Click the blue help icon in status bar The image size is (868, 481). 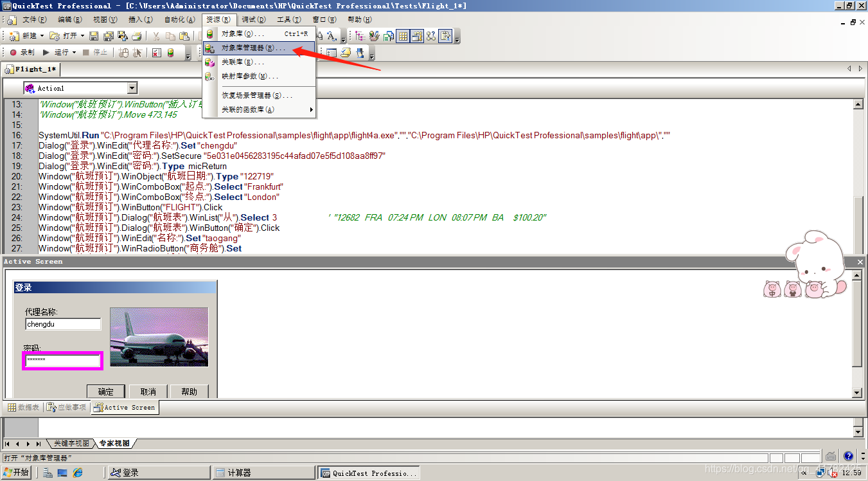coord(848,457)
